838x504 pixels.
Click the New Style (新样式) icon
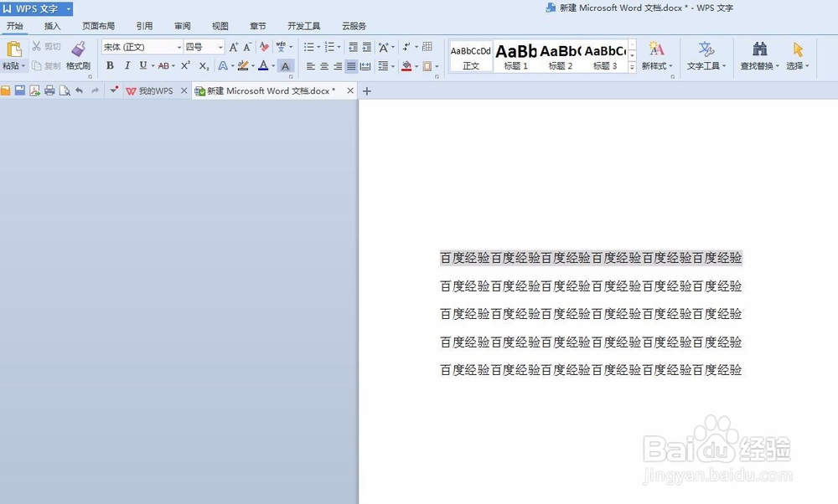[656, 49]
